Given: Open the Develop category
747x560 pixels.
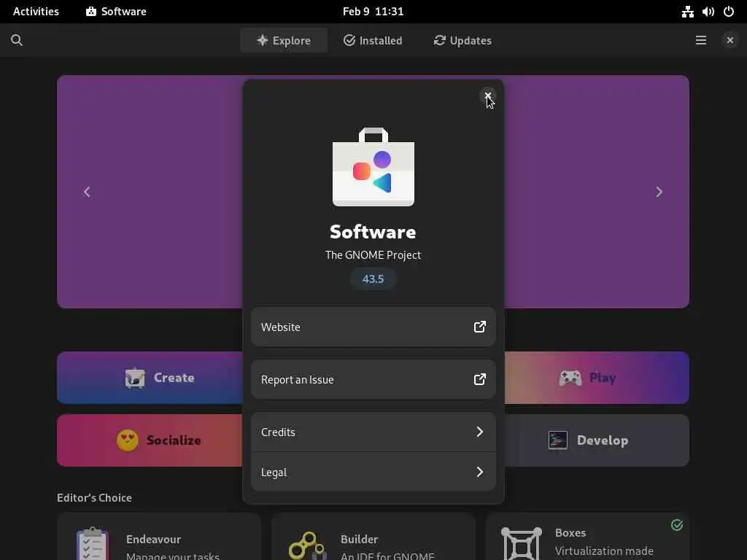Looking at the screenshot, I should [x=597, y=440].
